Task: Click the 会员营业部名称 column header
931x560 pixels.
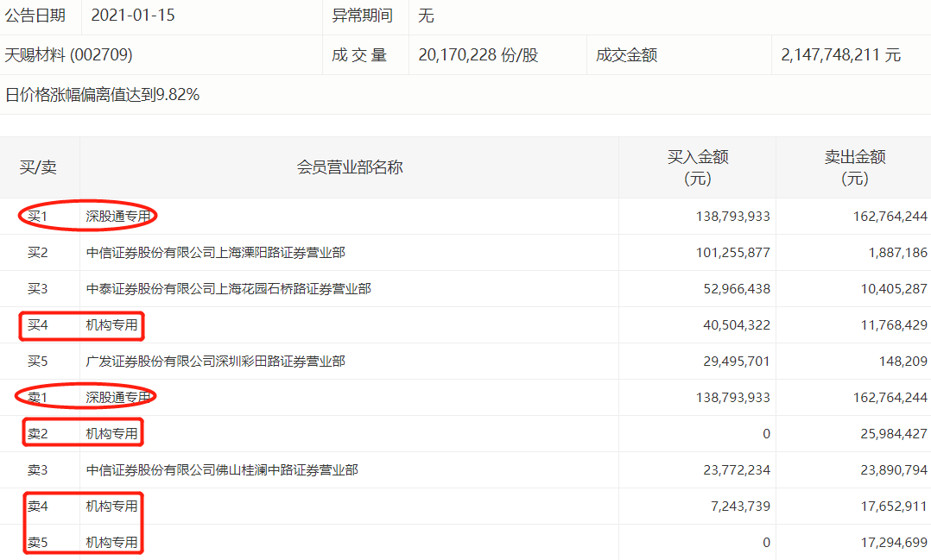Action: point(350,167)
